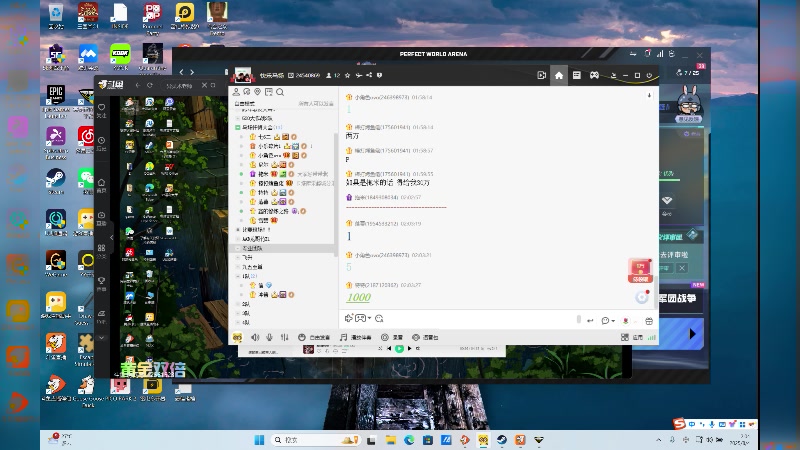
Task: Click the YY channel avatar picture
Action: [x=243, y=76]
